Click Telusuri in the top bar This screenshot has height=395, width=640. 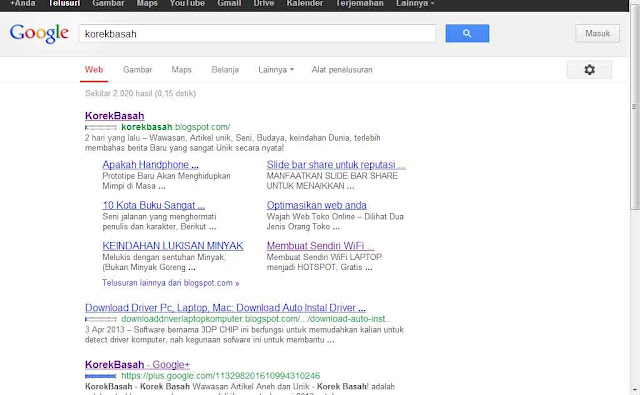(64, 4)
